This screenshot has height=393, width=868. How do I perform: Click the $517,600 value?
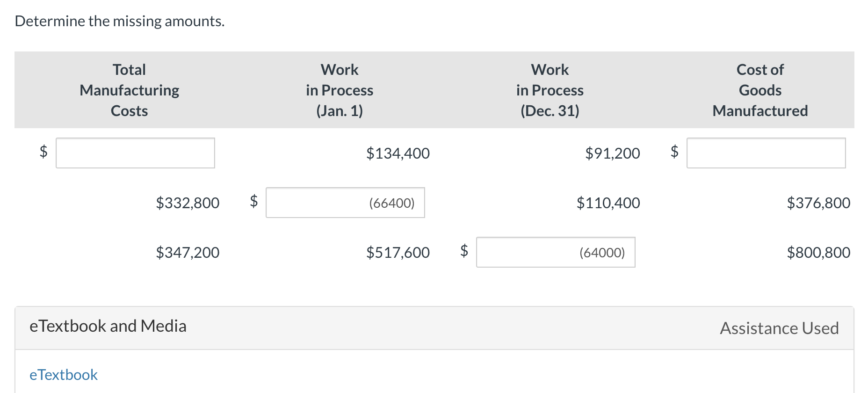point(398,252)
